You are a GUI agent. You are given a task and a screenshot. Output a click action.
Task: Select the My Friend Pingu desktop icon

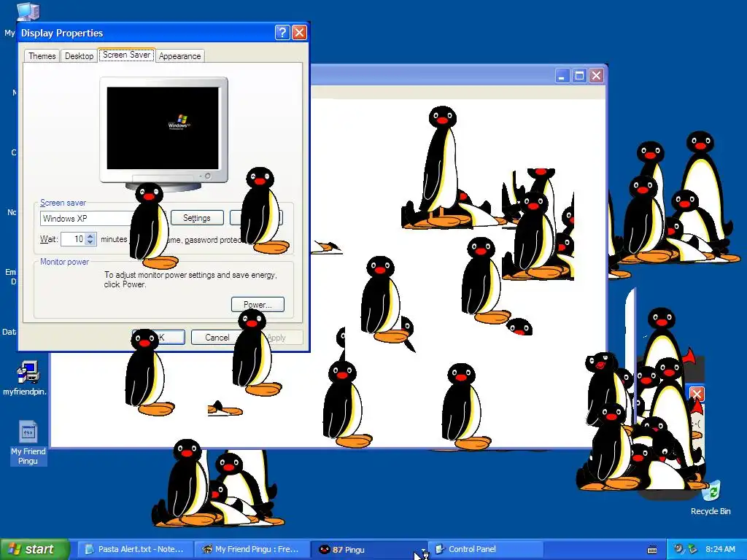click(x=28, y=443)
